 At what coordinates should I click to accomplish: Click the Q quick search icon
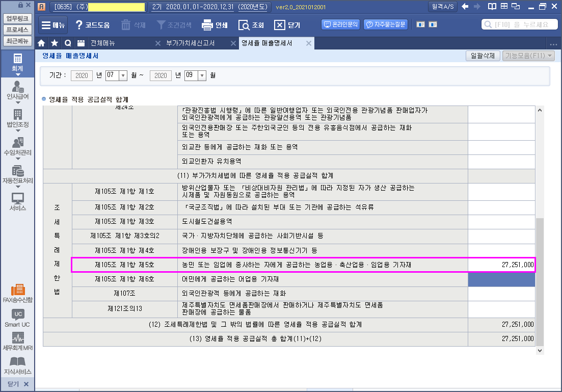68,43
